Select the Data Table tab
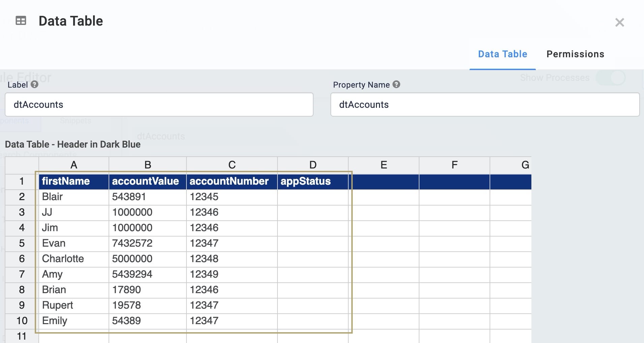 [502, 54]
